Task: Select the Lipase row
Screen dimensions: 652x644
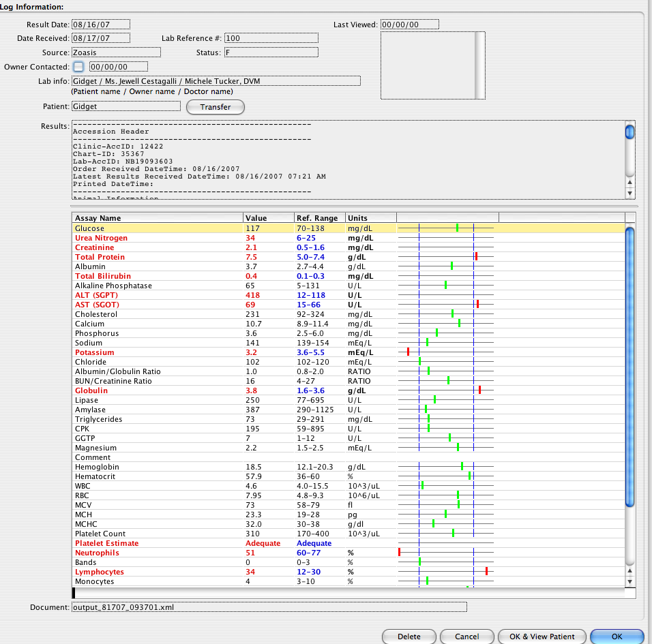Action: point(349,400)
